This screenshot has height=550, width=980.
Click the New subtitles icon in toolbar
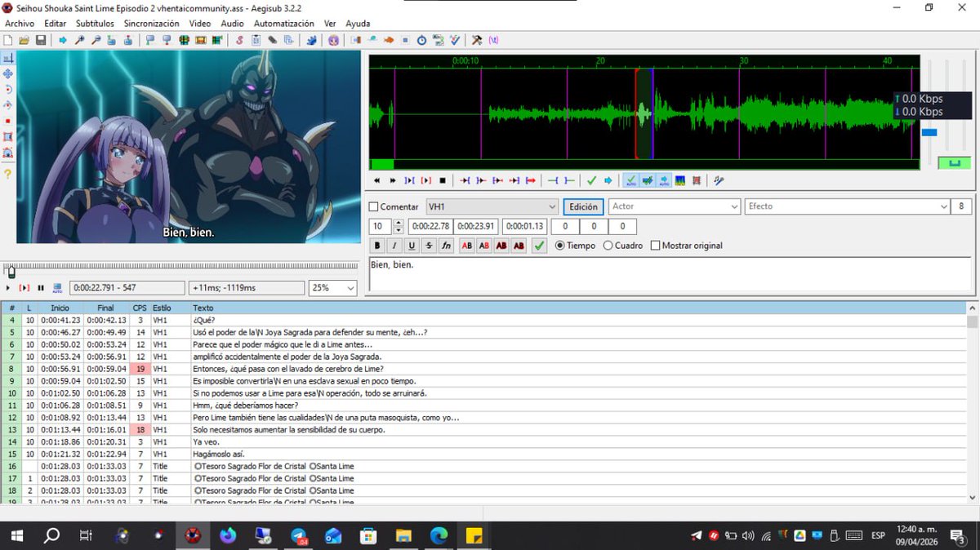coord(8,39)
